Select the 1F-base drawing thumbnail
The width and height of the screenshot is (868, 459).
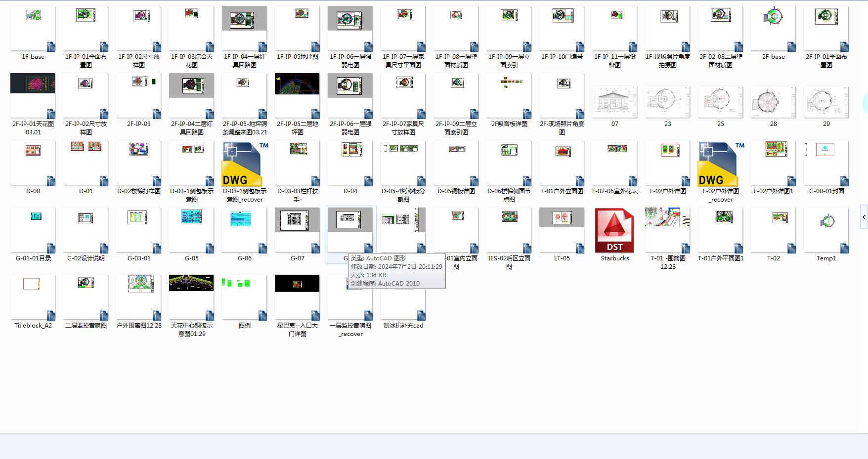click(33, 29)
